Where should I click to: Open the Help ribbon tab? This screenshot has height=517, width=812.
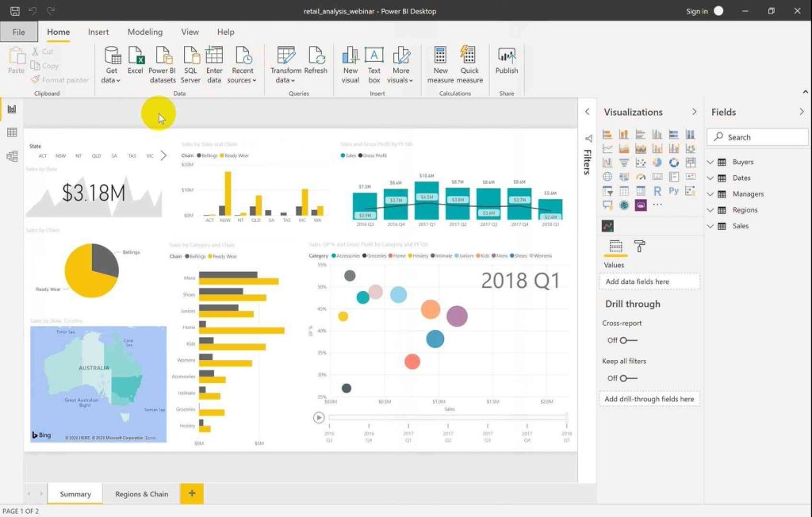point(226,32)
